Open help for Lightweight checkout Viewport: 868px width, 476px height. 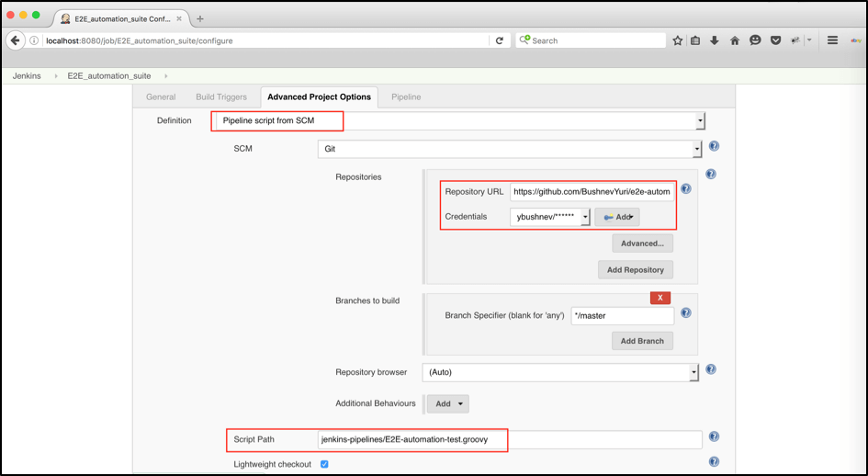[714, 461]
